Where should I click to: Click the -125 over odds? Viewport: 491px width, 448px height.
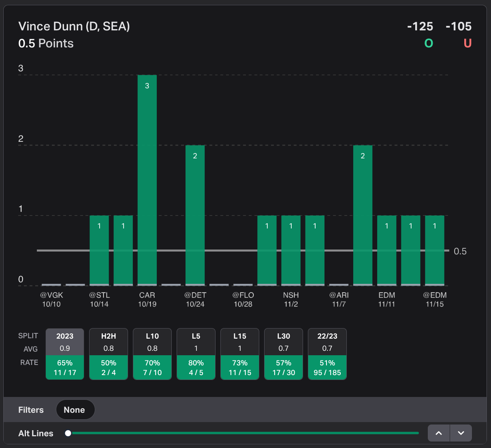420,27
